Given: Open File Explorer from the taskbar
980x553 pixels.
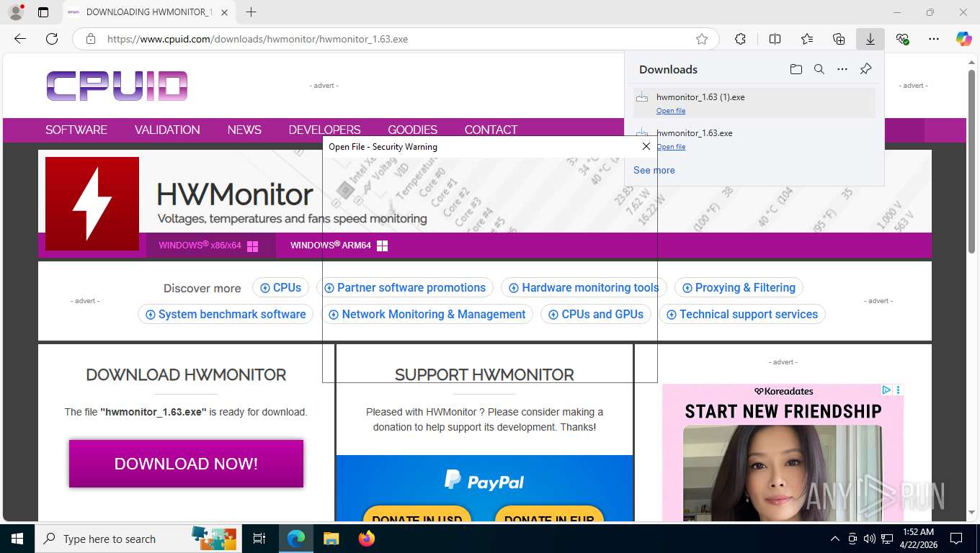Looking at the screenshot, I should click(331, 539).
